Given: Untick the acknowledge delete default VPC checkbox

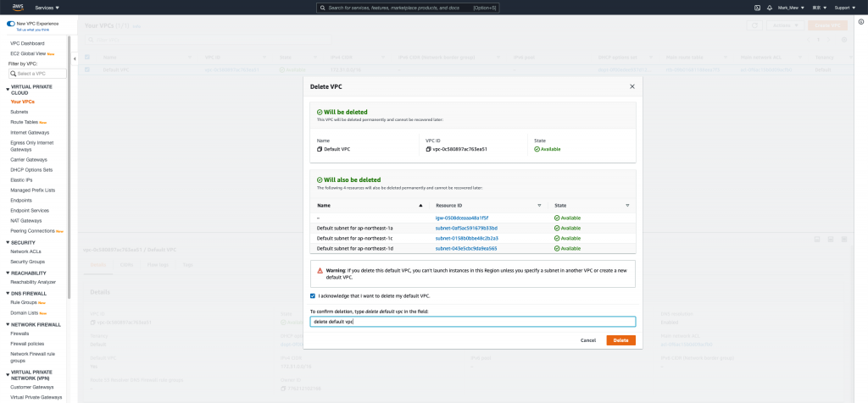Looking at the screenshot, I should click(313, 295).
